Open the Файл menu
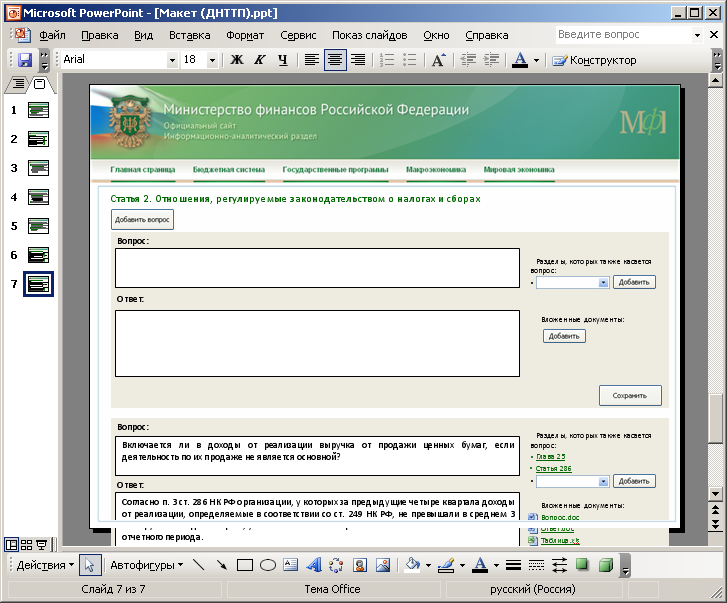The width and height of the screenshot is (727, 603). click(52, 35)
